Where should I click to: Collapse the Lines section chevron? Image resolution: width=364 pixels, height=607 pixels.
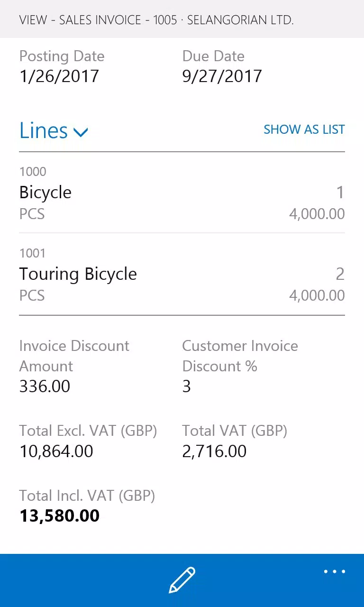click(x=81, y=132)
